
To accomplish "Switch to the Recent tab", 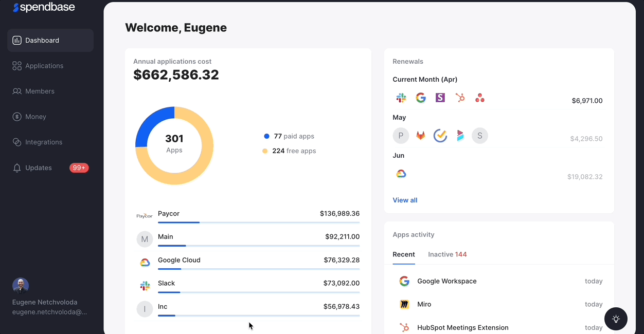I will 404,254.
